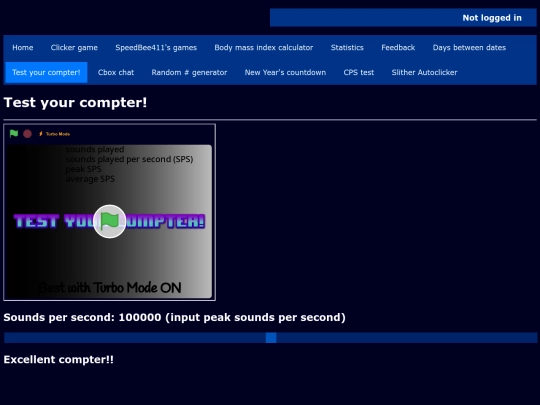Open Body mass index calculator

[264, 48]
